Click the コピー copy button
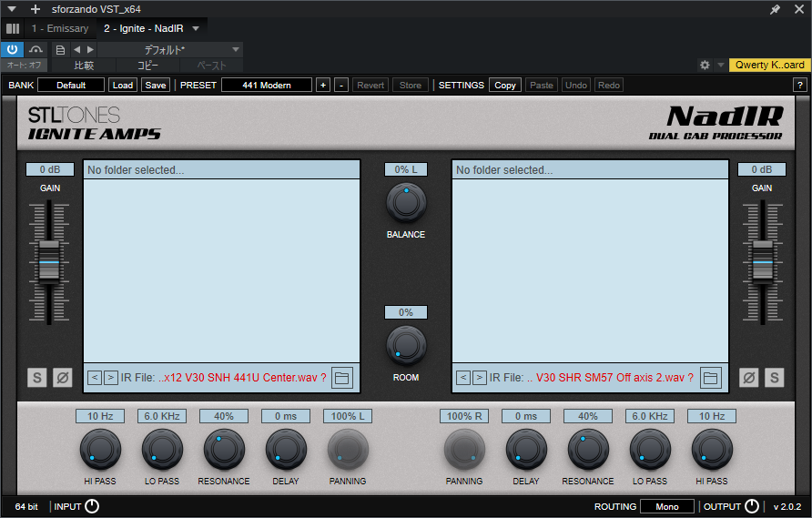The image size is (812, 518). [147, 66]
